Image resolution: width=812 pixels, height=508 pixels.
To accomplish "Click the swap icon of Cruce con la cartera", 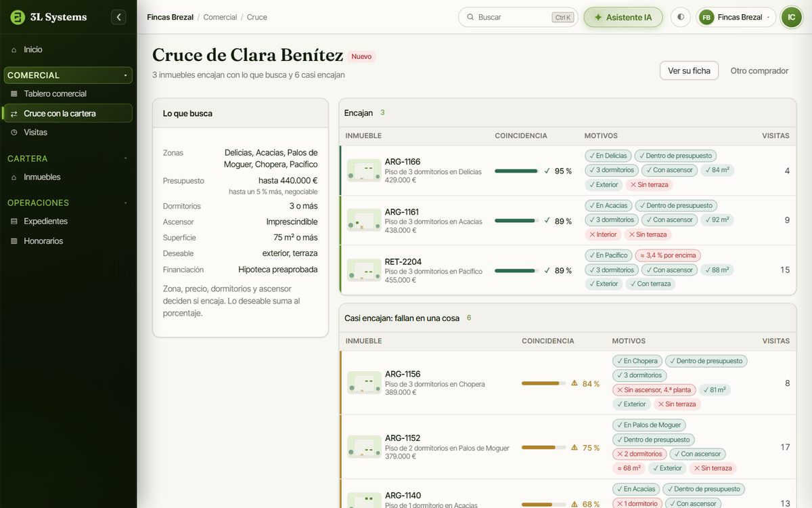I will [x=14, y=113].
